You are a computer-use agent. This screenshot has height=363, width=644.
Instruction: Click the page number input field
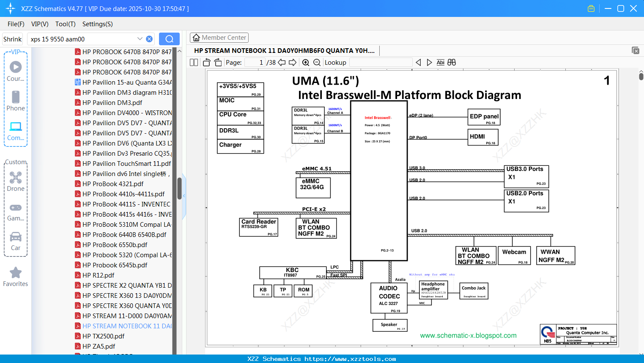(x=255, y=62)
